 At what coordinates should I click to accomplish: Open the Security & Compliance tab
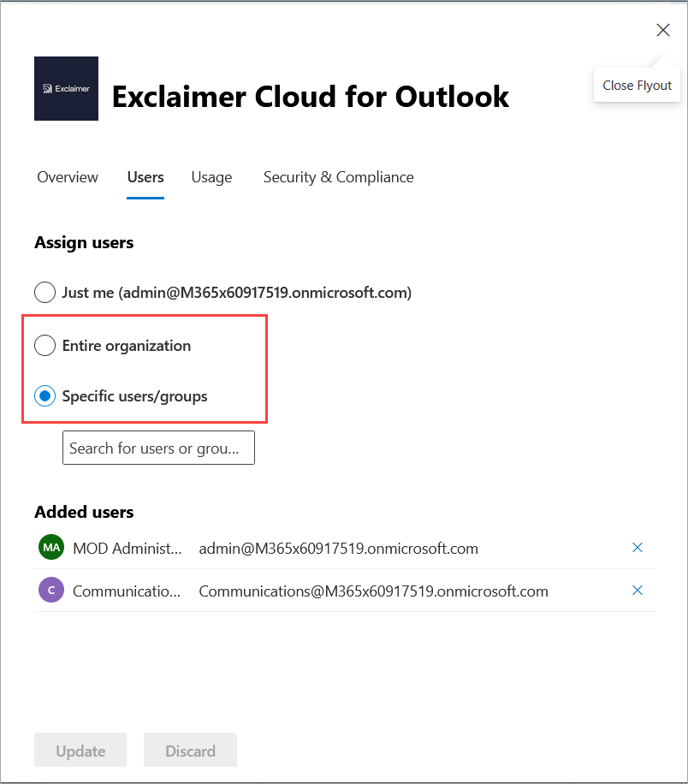(x=338, y=177)
